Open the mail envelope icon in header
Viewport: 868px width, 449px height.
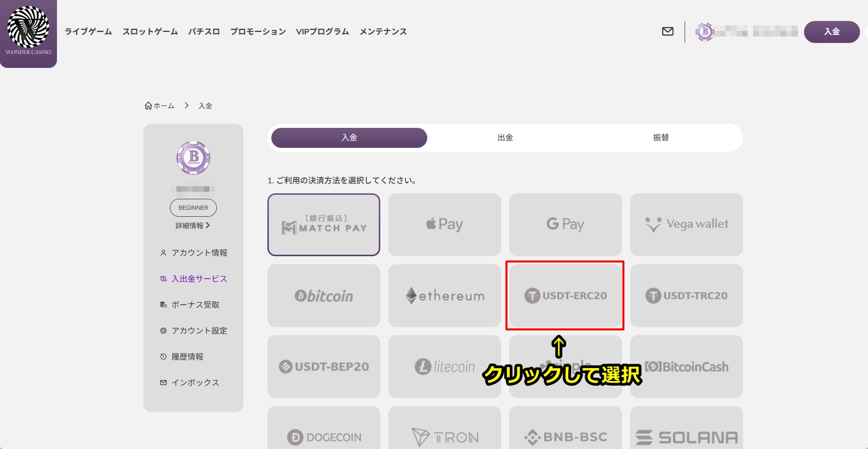click(668, 31)
